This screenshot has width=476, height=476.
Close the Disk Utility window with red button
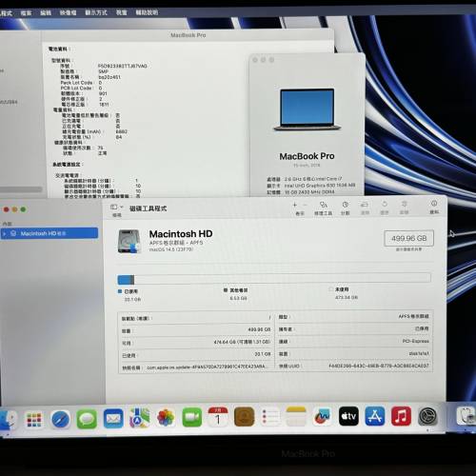[x=6, y=209]
